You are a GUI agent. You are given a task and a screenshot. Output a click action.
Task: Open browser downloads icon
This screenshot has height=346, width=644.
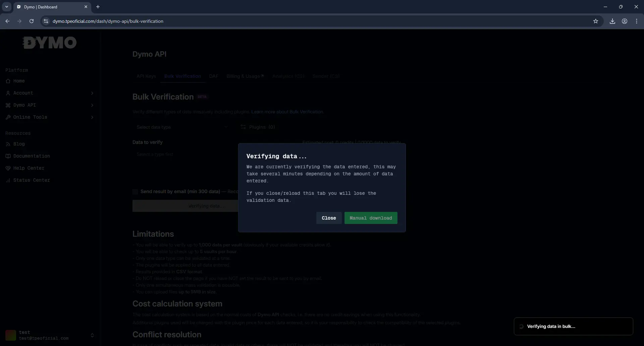[x=612, y=21]
